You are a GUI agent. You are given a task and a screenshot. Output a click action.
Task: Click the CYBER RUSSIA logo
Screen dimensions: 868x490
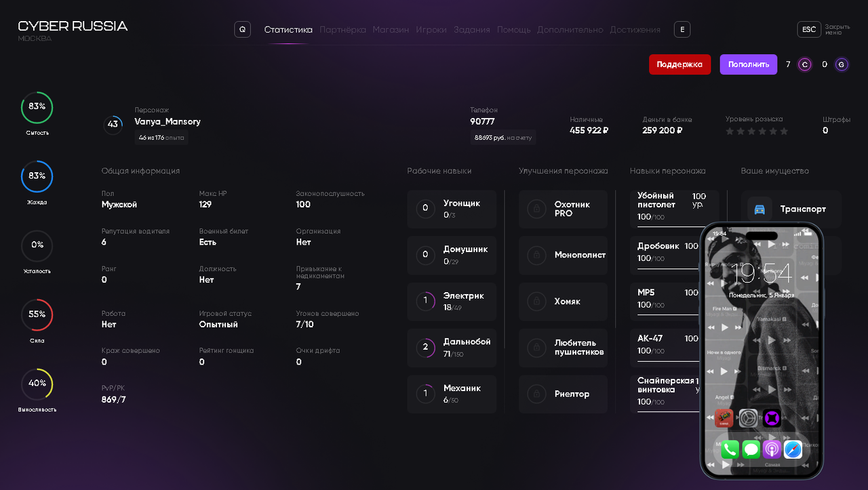pyautogui.click(x=73, y=26)
